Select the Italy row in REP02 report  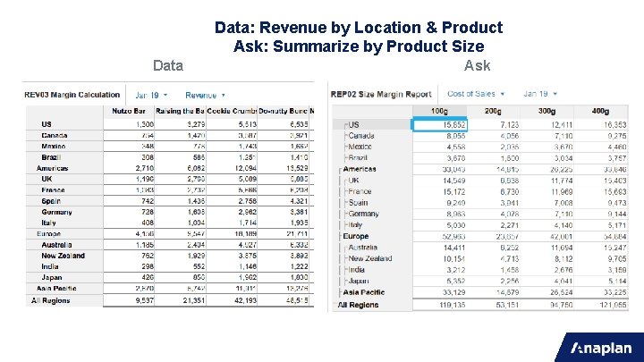[x=355, y=225]
